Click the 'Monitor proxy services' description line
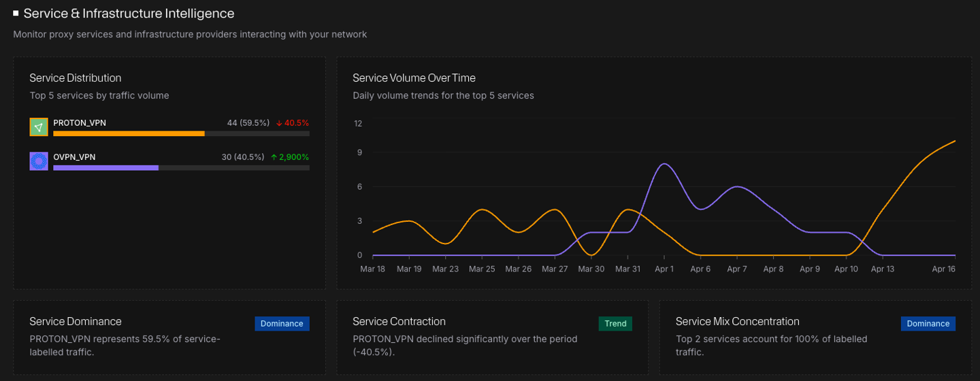 [x=190, y=35]
